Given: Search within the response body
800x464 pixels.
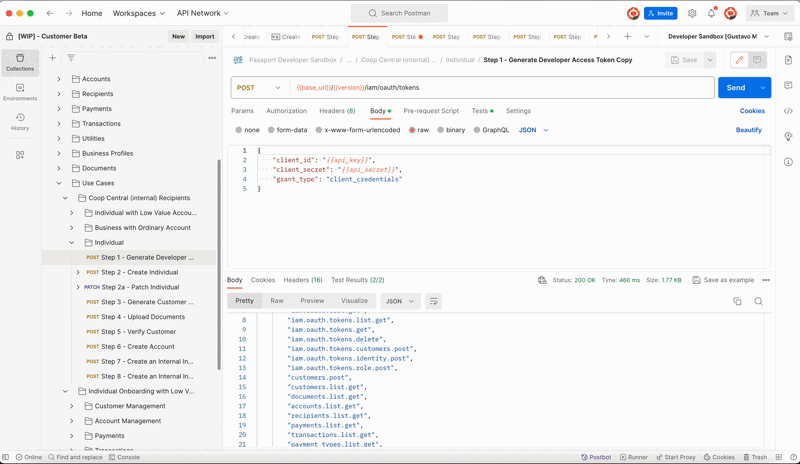Looking at the screenshot, I should [759, 301].
